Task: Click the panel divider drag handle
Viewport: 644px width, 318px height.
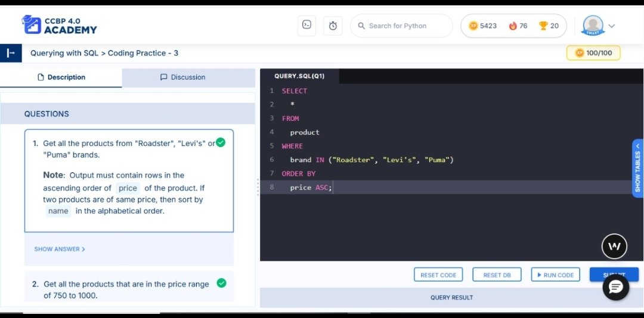Action: point(258,187)
